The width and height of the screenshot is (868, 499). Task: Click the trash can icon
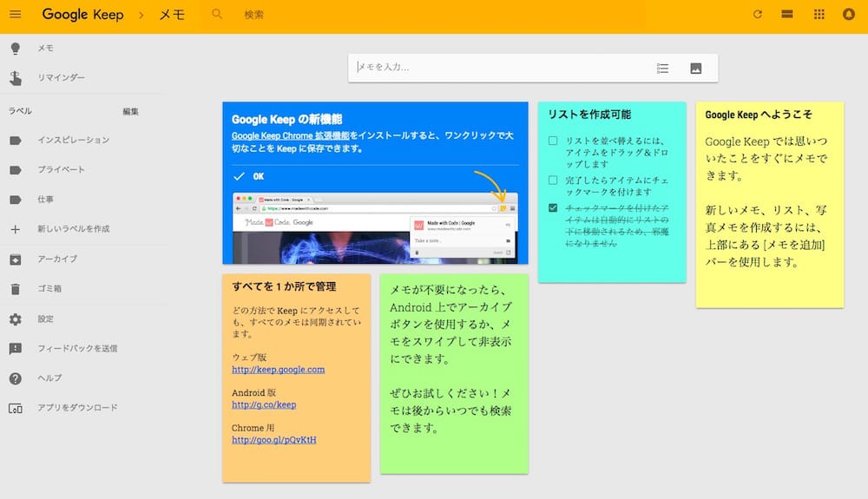coord(16,289)
